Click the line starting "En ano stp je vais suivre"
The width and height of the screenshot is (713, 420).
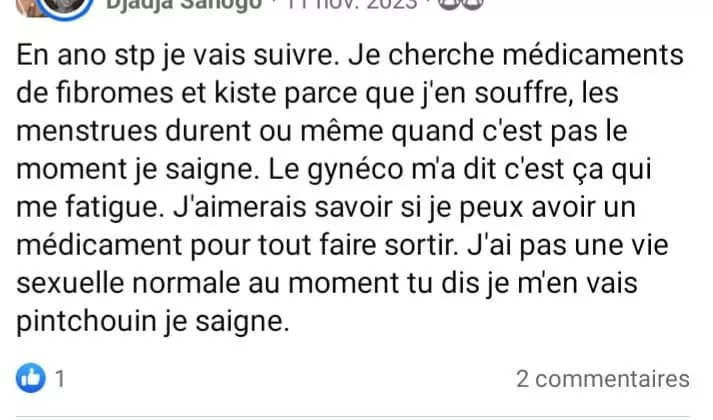tap(350, 55)
